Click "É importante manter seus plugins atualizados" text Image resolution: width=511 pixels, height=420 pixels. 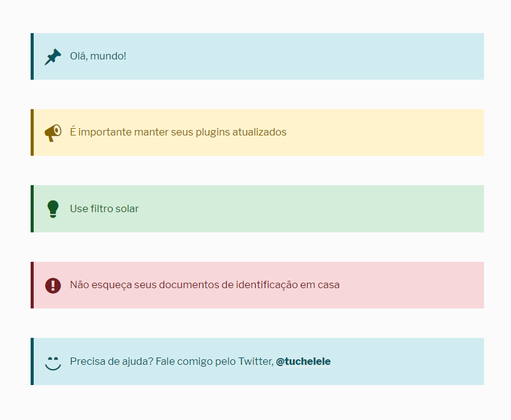click(178, 132)
